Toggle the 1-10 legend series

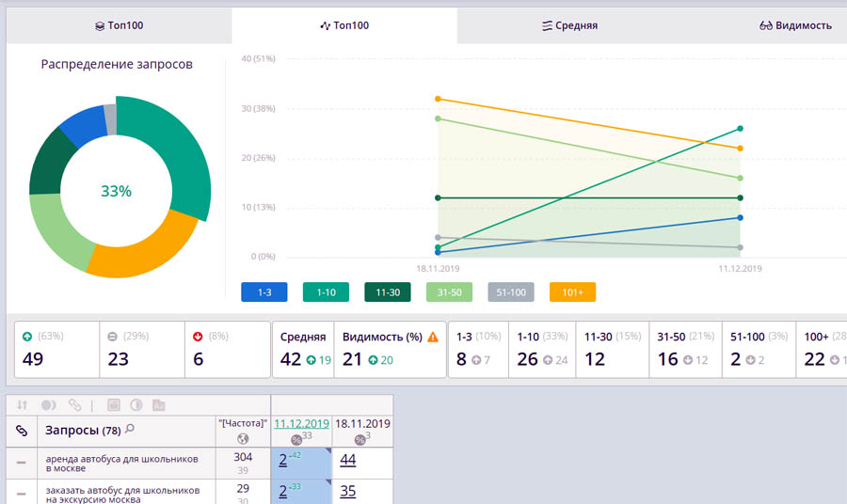pos(326,292)
